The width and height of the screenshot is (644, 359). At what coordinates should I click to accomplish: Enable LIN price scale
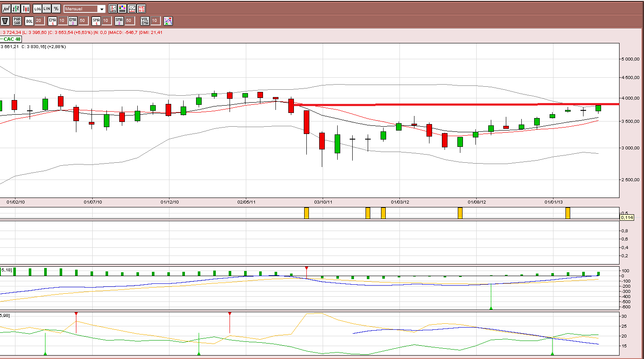coord(47,9)
